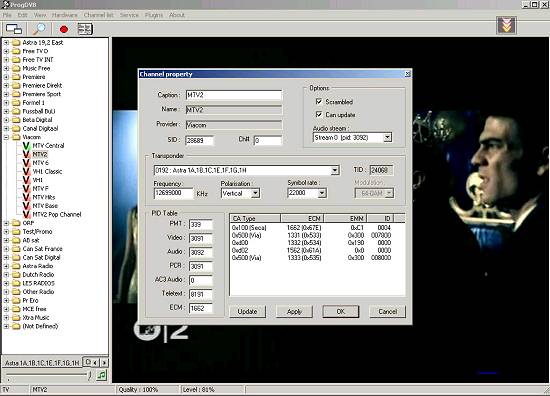Select the VH1 channel entry
Viewport: 550px width, 396px height.
coord(38,180)
